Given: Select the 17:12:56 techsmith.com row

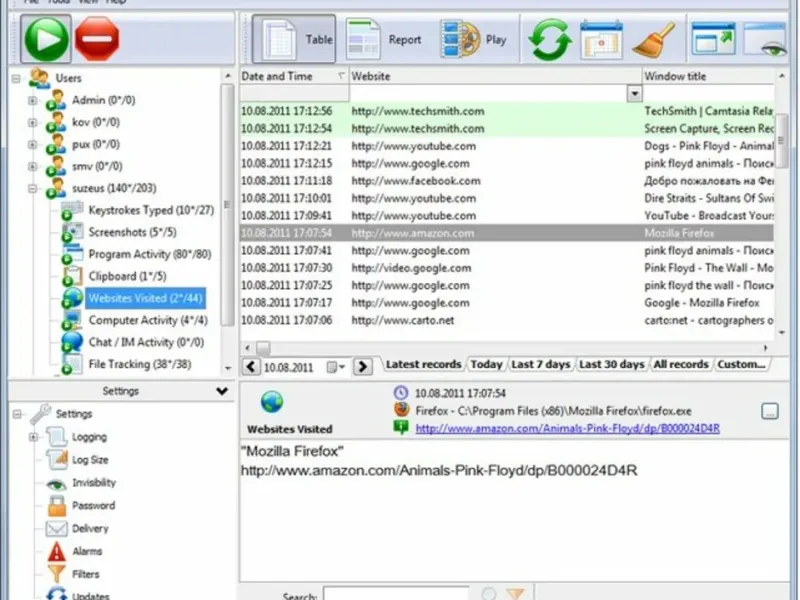Looking at the screenshot, I should (x=507, y=111).
